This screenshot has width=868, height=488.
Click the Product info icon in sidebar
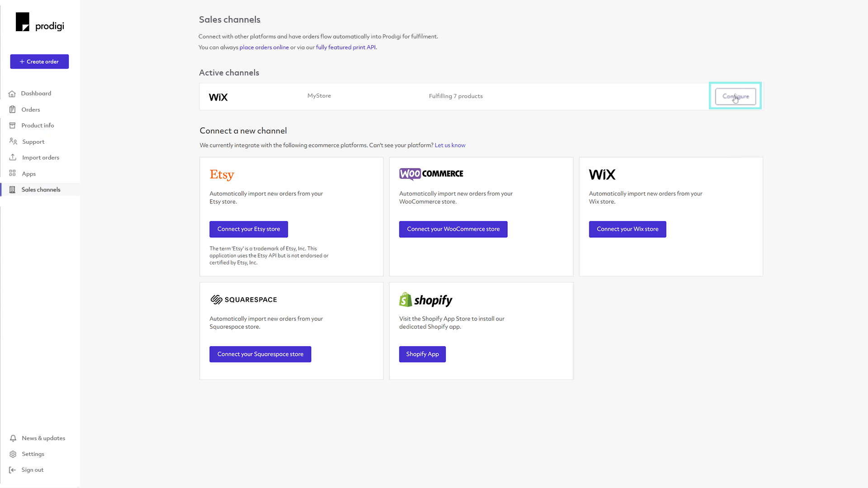13,126
